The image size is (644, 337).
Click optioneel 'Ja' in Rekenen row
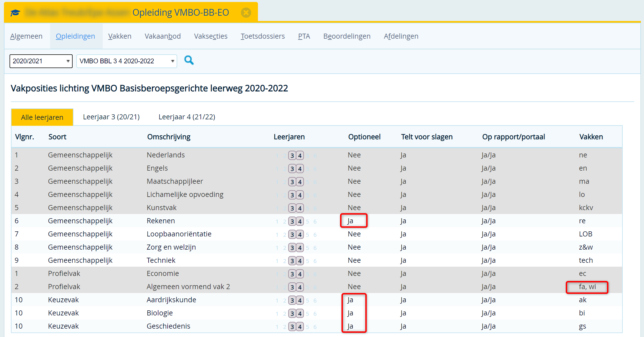(350, 221)
